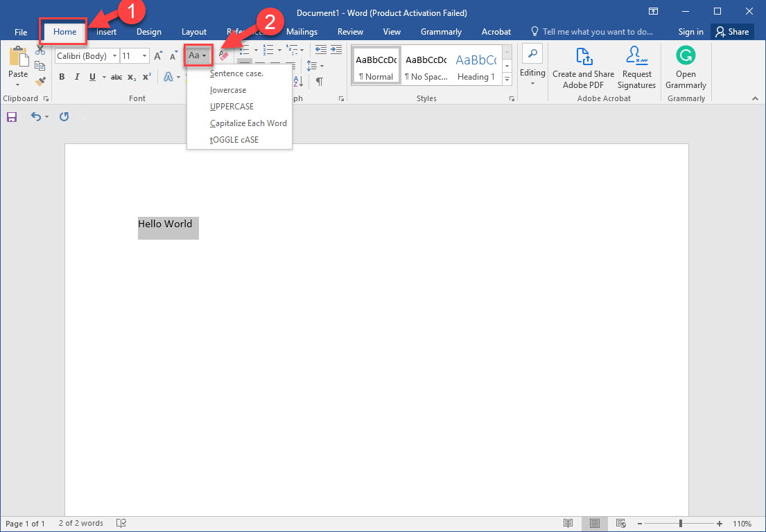Click the Undo arrow icon
766x532 pixels.
35,116
